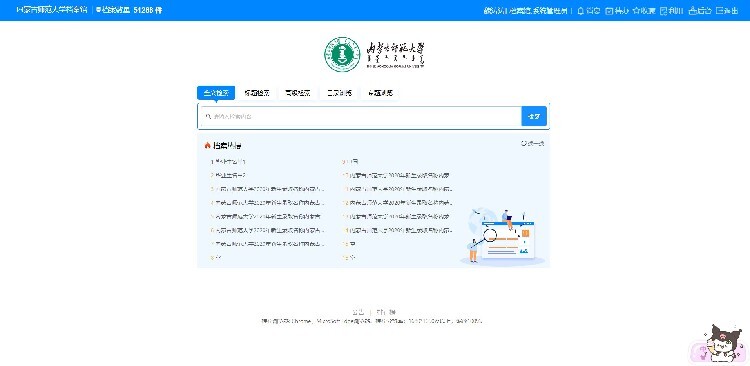750x366 pixels.
Task: Select the active full-text search tab
Action: 216,93
